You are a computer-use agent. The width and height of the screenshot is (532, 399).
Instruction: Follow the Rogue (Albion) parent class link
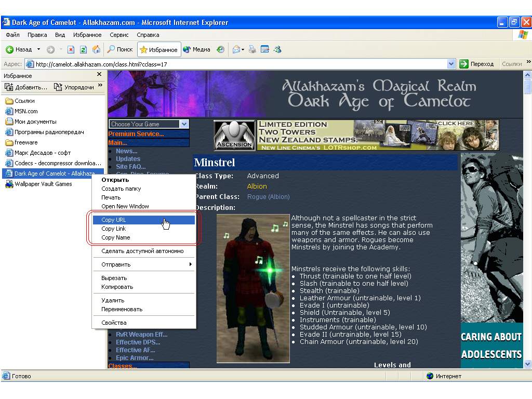tap(269, 197)
